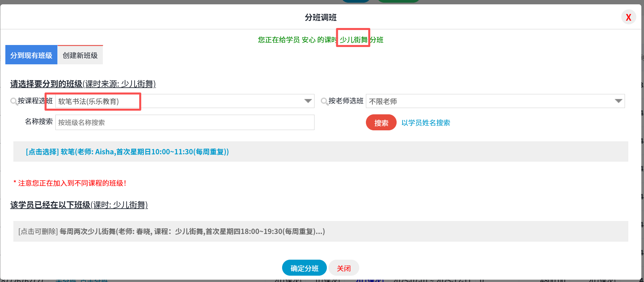
Task: Click the 名称搜索 label
Action: coord(39,122)
